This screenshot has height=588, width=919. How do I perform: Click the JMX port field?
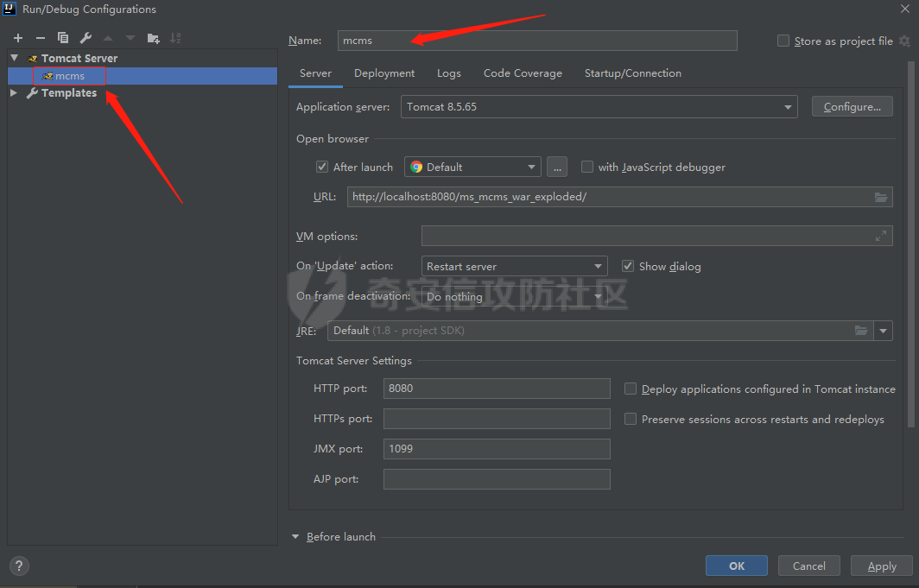coord(497,449)
